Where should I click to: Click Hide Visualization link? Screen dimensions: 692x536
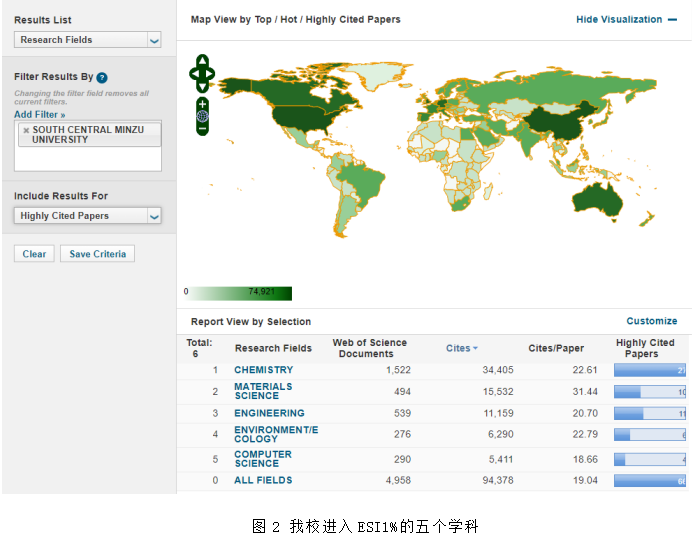tap(619, 19)
